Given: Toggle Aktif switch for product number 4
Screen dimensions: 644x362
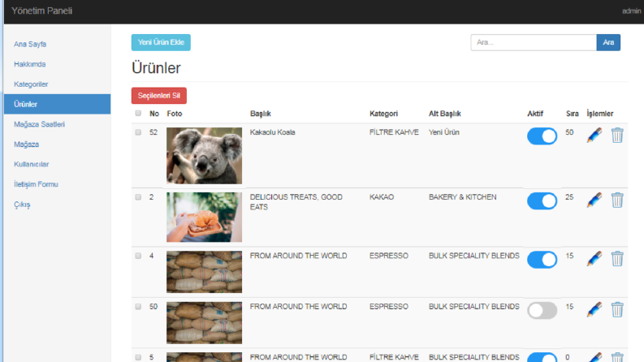Looking at the screenshot, I should [542, 260].
